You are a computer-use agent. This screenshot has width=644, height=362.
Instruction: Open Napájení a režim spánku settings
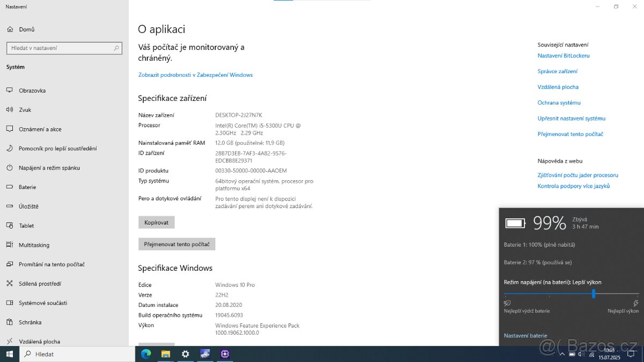(48, 167)
